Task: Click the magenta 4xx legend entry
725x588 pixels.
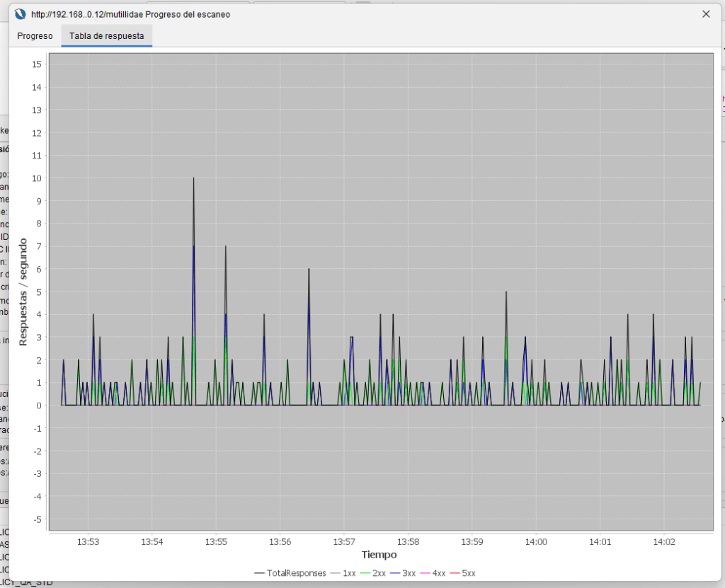Action: click(433, 573)
